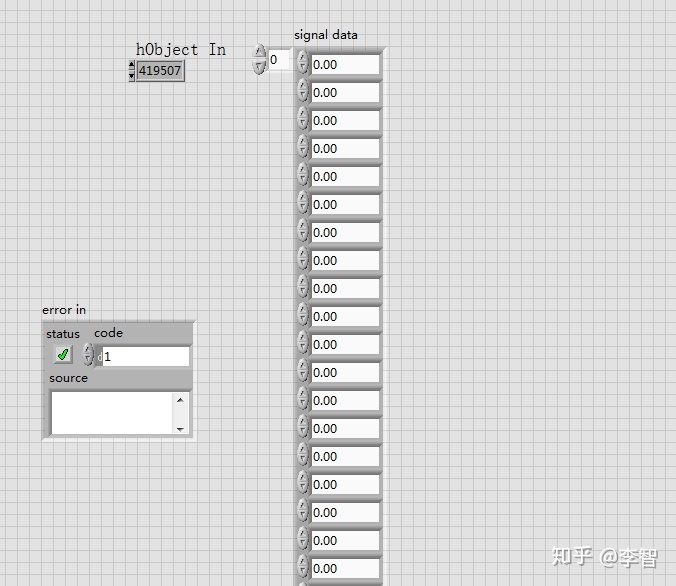Click inside the error in source text box
Screen dimensions: 676x586
pyautogui.click(x=112, y=413)
